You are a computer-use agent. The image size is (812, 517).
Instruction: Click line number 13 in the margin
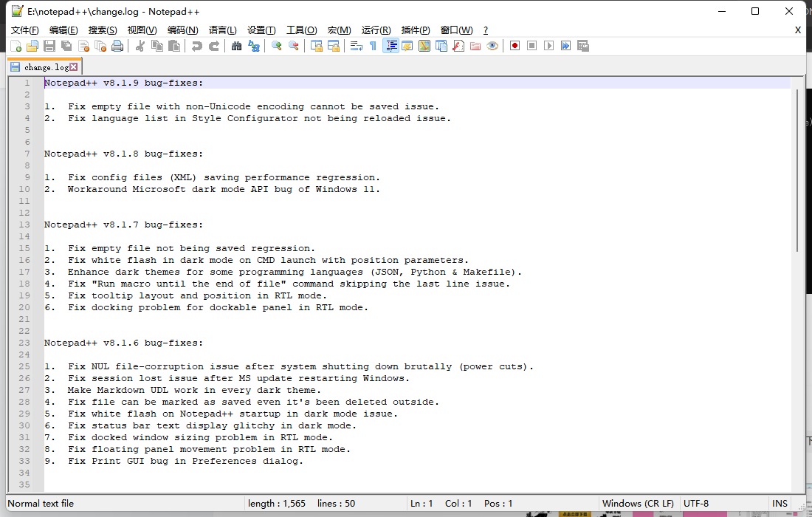click(24, 225)
